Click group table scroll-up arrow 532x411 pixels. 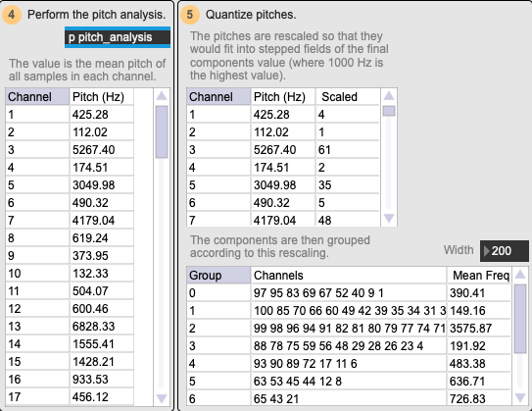(x=520, y=275)
